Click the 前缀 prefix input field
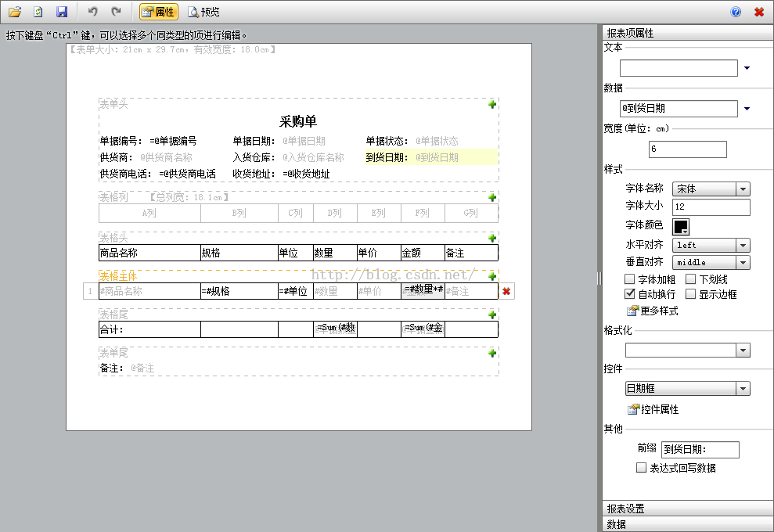The width and height of the screenshot is (774, 532). coord(700,450)
